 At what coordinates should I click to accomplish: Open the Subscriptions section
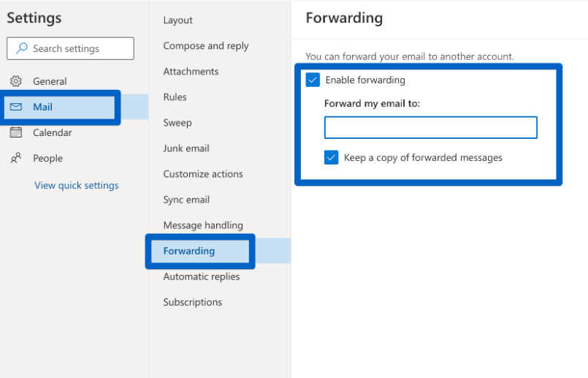(193, 302)
